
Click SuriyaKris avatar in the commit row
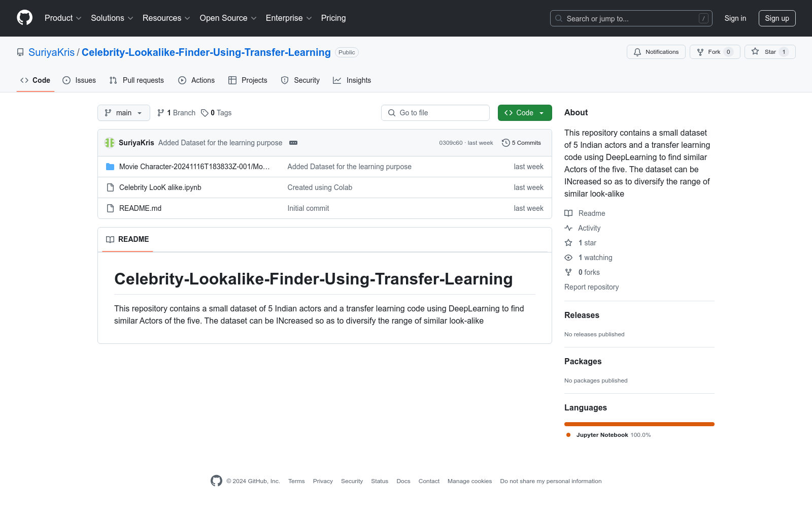pos(110,143)
